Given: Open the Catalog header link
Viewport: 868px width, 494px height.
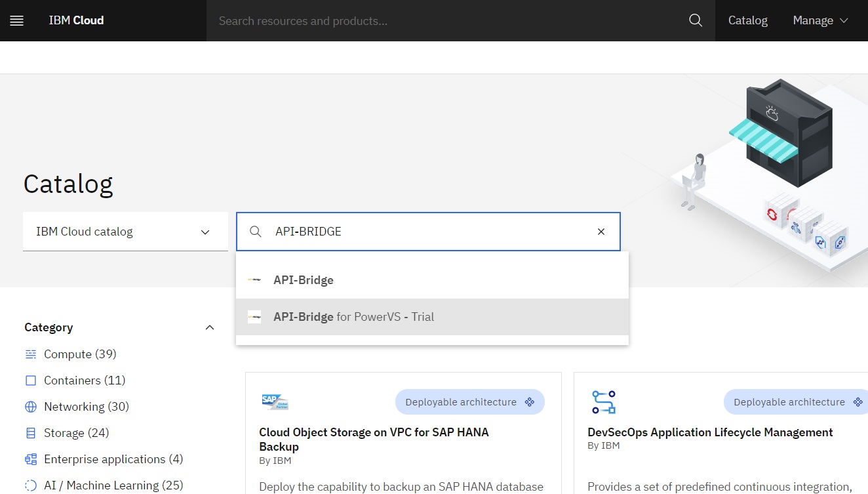Looking at the screenshot, I should click(x=748, y=20).
